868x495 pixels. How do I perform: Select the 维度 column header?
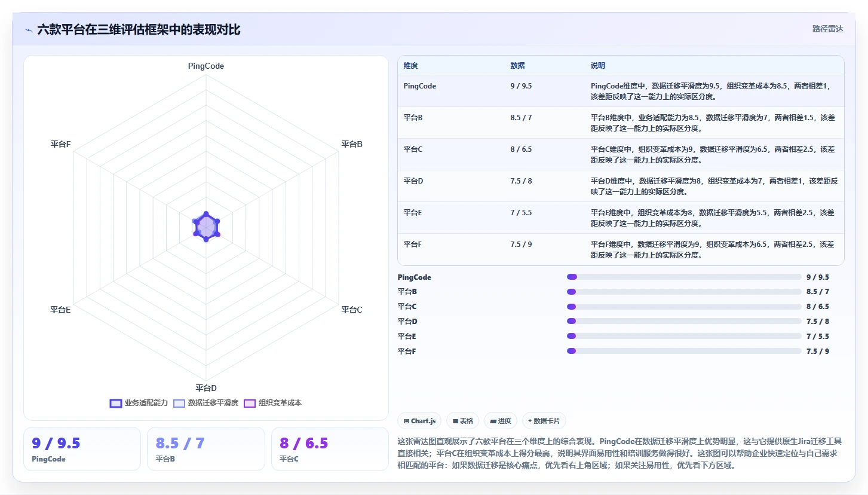coord(410,66)
